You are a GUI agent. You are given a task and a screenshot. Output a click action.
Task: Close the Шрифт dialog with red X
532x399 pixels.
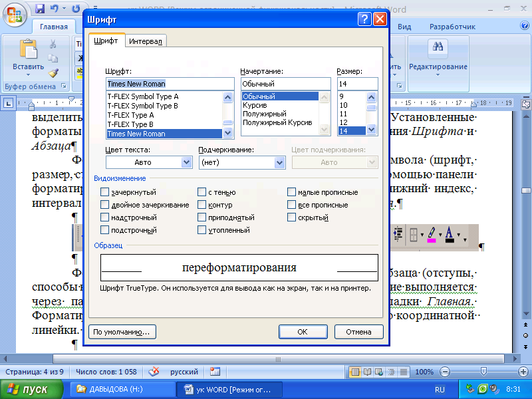(x=380, y=19)
